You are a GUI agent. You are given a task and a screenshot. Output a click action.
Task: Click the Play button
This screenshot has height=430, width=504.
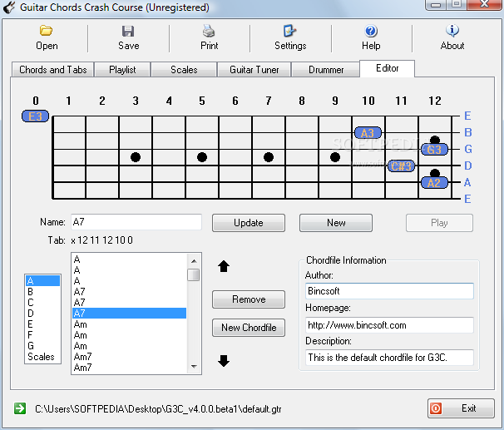(x=439, y=223)
